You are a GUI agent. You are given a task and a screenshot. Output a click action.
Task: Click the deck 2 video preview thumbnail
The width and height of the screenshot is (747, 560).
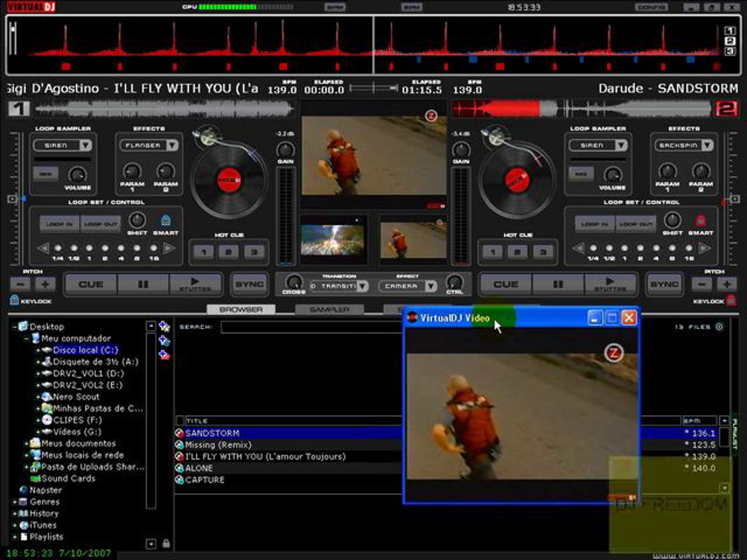click(414, 240)
